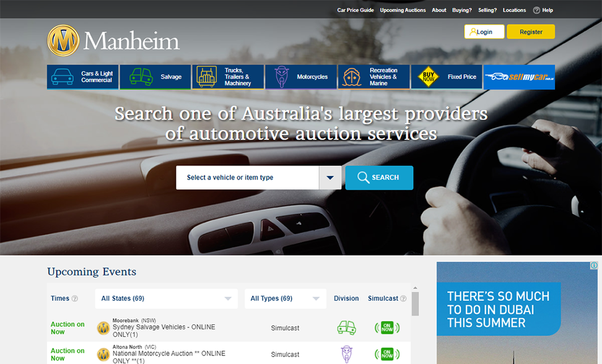Select the Salvage category tile
The width and height of the screenshot is (602, 364).
(155, 77)
